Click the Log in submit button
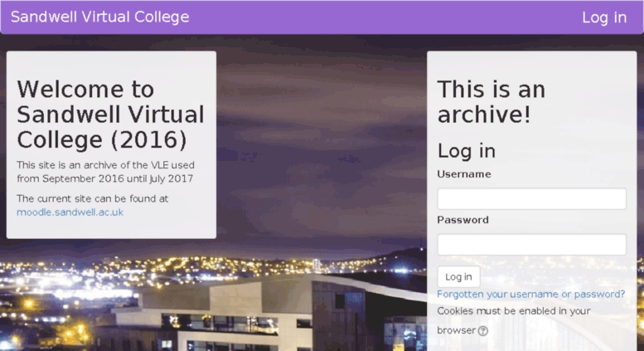This screenshot has width=644, height=351. [x=458, y=276]
